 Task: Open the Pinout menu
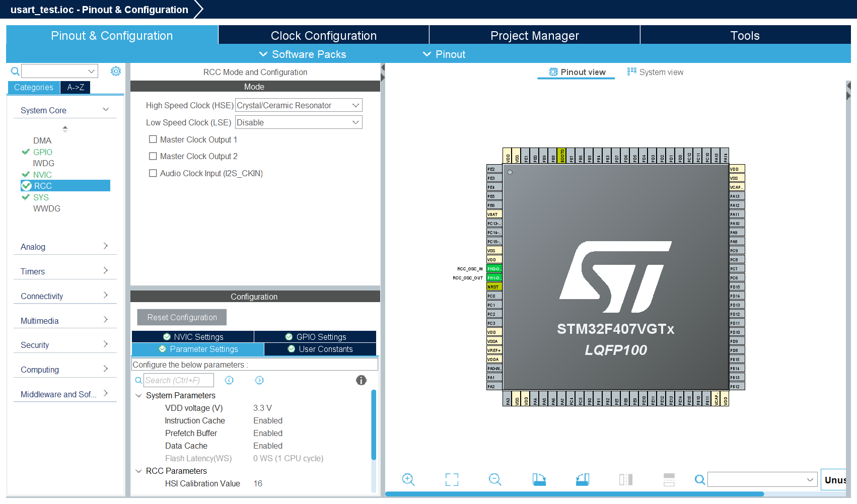444,54
